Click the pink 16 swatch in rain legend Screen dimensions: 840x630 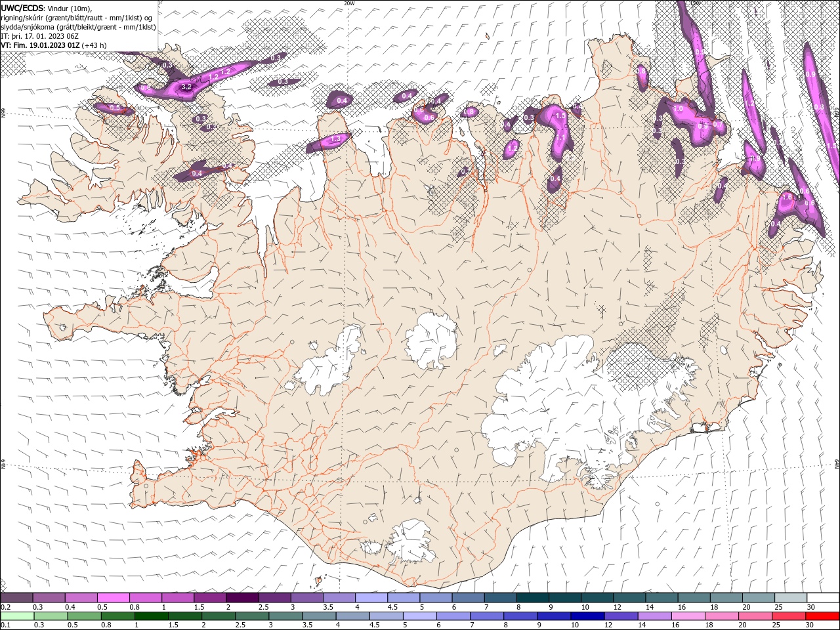tap(688, 616)
